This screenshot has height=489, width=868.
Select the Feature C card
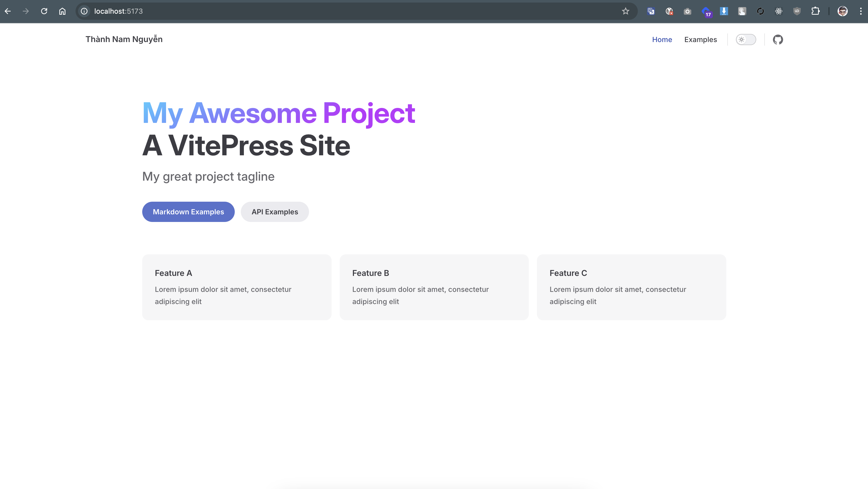pyautogui.click(x=631, y=287)
